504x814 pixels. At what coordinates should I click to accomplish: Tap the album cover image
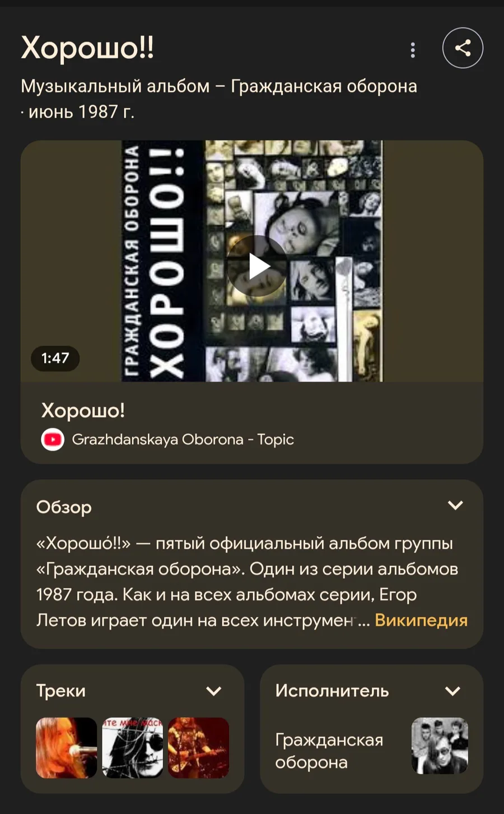point(252,261)
